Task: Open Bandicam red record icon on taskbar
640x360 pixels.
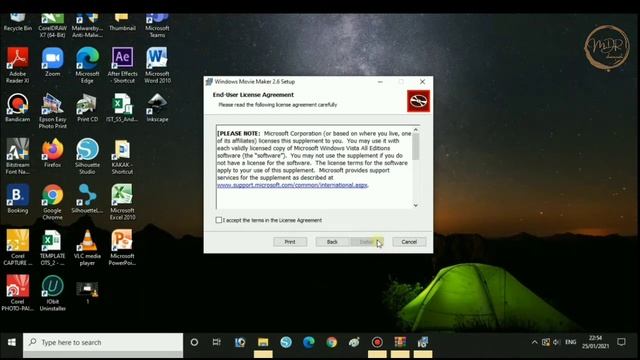Action: coord(377,342)
